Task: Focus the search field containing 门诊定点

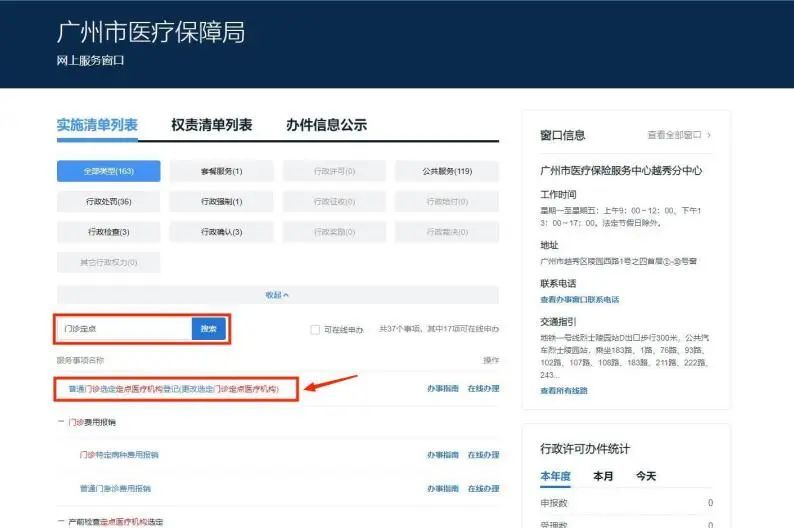Action: click(x=125, y=329)
